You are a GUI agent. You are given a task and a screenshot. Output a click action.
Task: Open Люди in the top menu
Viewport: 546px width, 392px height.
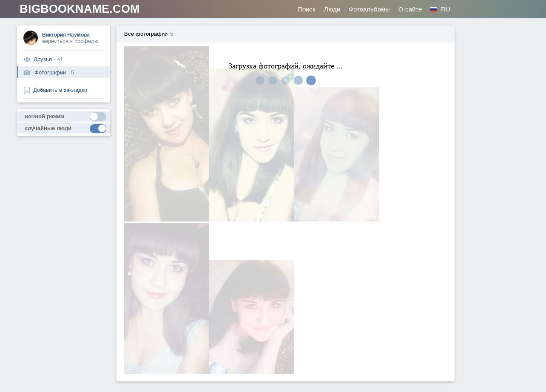[332, 9]
